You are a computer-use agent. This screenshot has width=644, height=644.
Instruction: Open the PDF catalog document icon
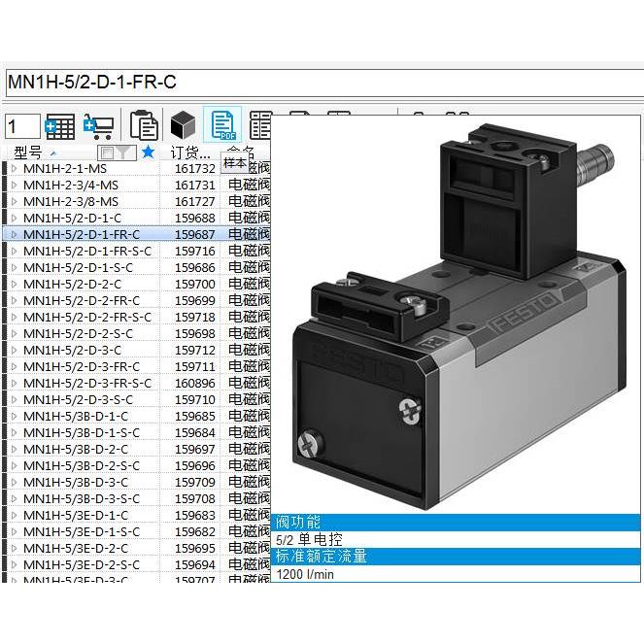coord(222,125)
